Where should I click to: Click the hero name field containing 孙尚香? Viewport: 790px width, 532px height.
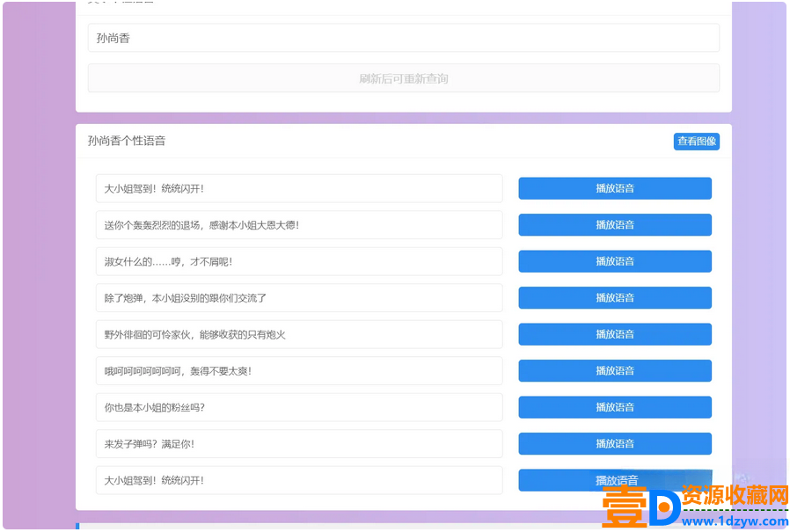click(404, 38)
